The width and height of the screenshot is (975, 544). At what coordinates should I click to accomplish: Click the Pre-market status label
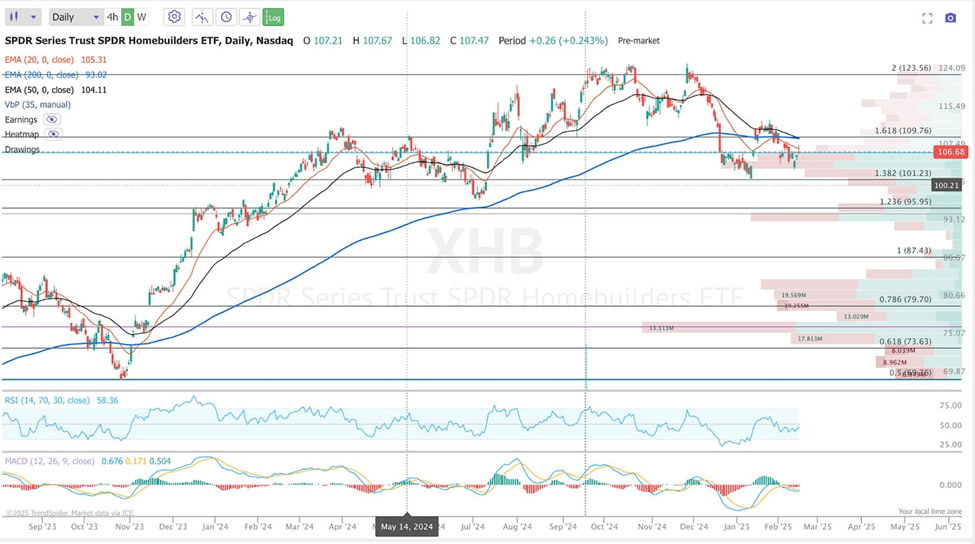[639, 40]
